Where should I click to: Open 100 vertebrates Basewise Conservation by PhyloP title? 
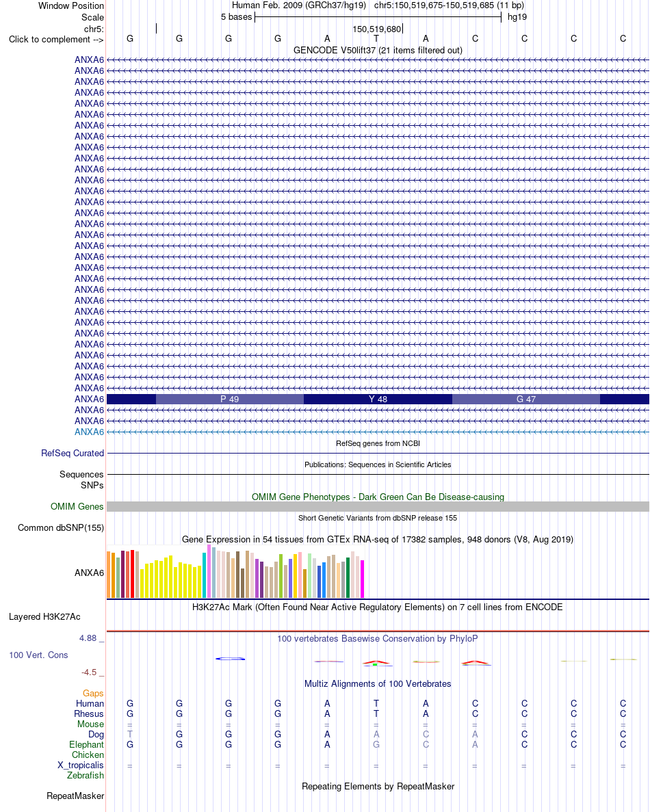(378, 638)
